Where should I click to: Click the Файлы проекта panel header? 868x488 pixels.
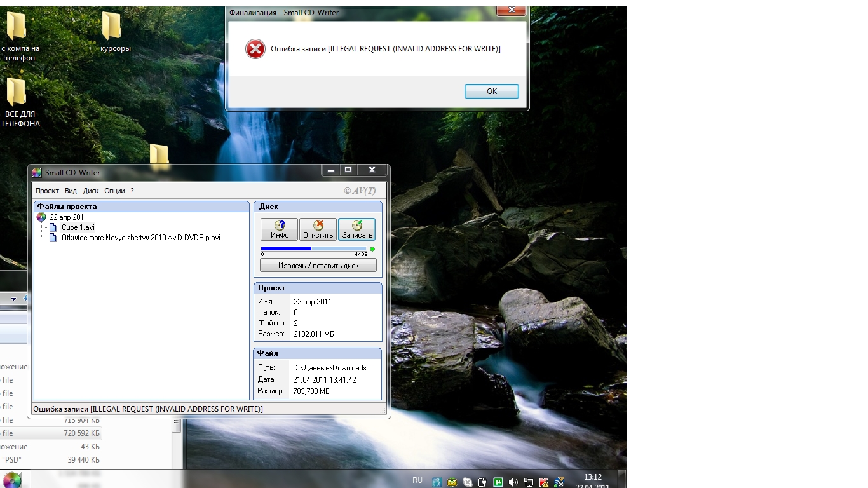coord(142,207)
